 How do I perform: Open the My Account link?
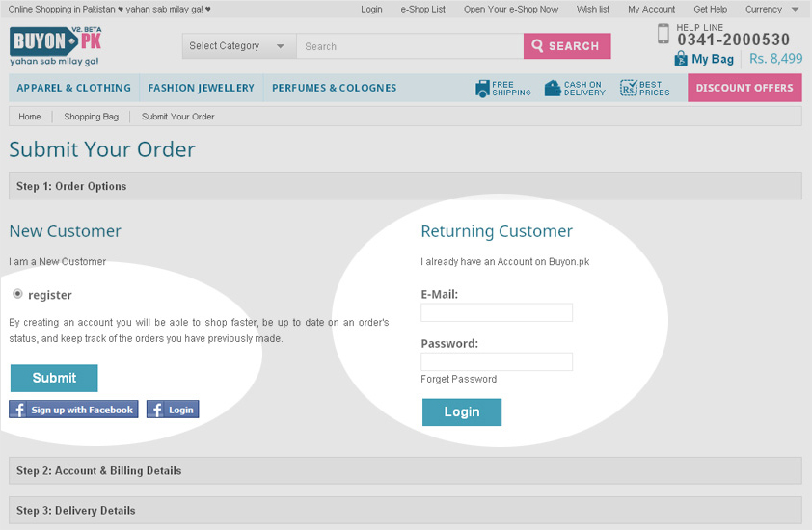click(652, 9)
